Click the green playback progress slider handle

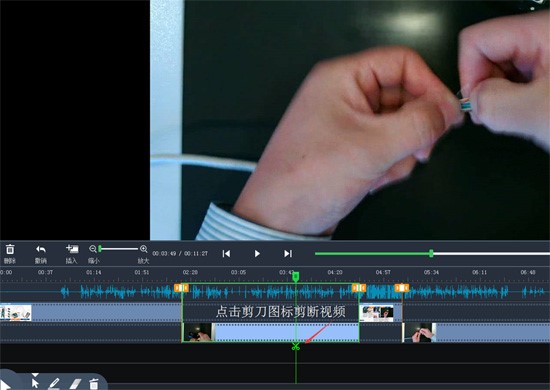(431, 253)
